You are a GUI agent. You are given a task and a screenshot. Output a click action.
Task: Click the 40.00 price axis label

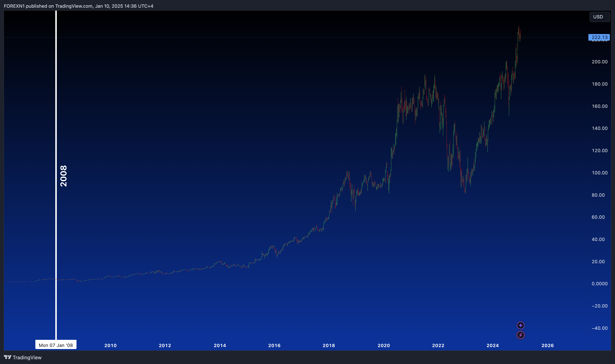pyautogui.click(x=598, y=239)
